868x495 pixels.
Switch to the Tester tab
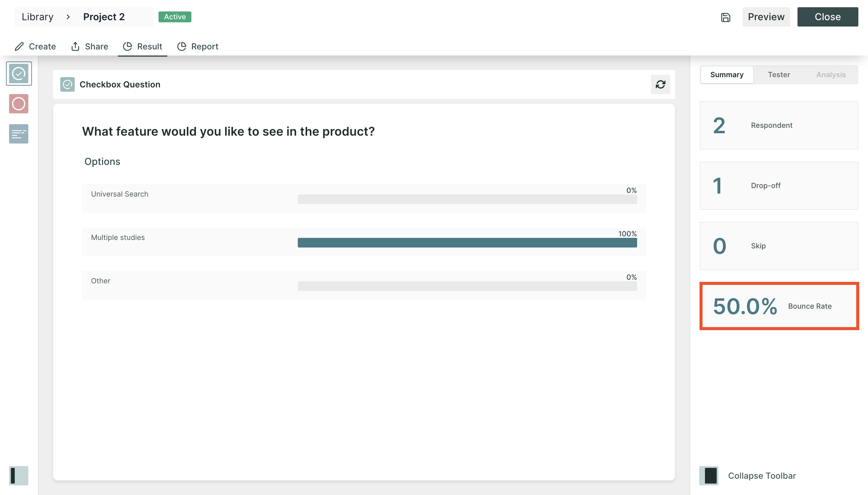click(x=778, y=74)
